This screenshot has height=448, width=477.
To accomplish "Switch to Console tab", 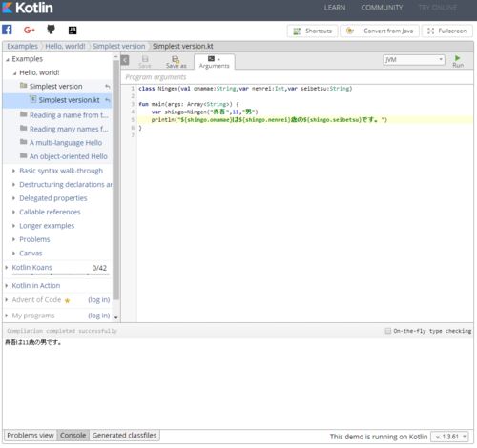I will point(73,436).
